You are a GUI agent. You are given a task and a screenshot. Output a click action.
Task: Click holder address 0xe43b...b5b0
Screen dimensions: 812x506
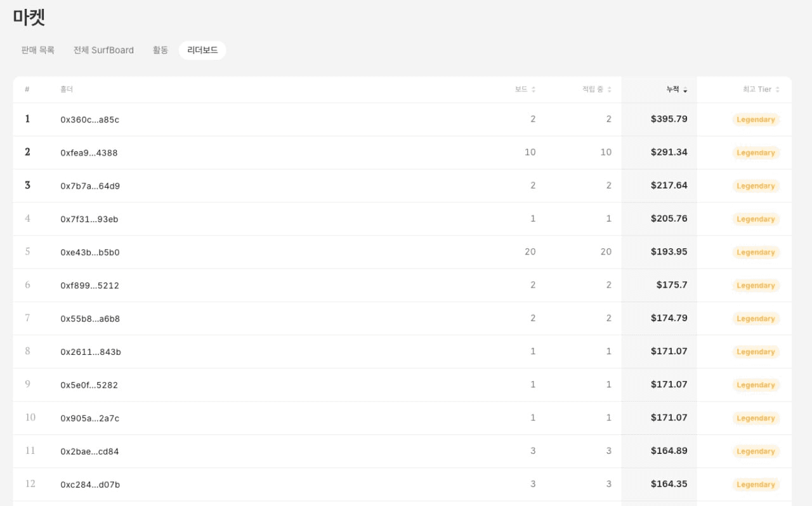tap(90, 252)
